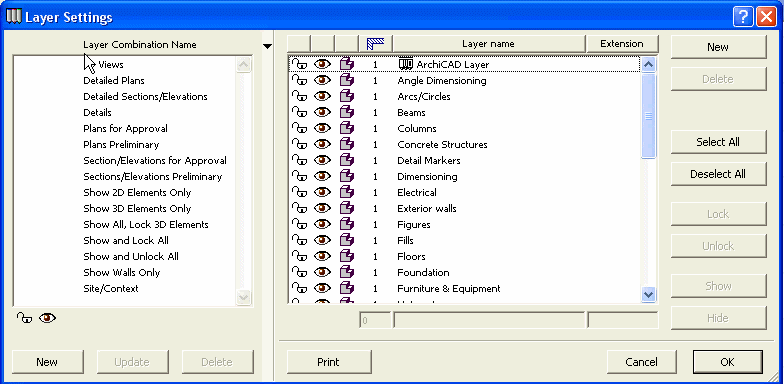Click the Select All button
Viewport: 784px width, 384px height.
pyautogui.click(x=718, y=142)
